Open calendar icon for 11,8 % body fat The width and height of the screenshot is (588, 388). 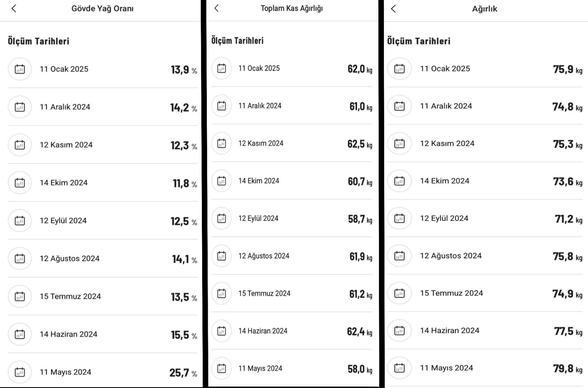[20, 183]
